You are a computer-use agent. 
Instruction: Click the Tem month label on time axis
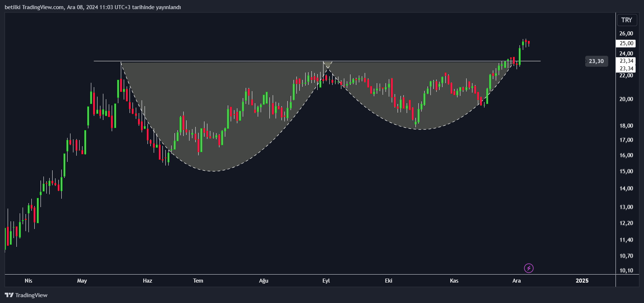tap(198, 281)
